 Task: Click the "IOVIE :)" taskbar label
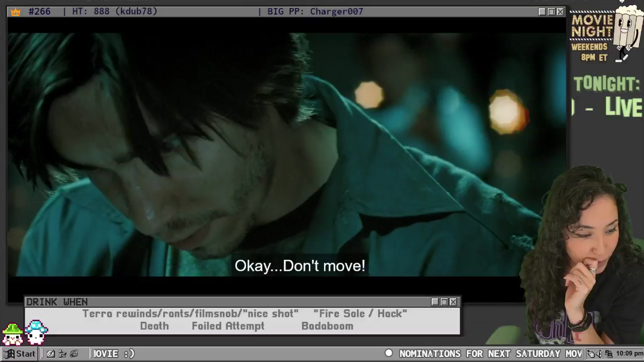point(114,354)
